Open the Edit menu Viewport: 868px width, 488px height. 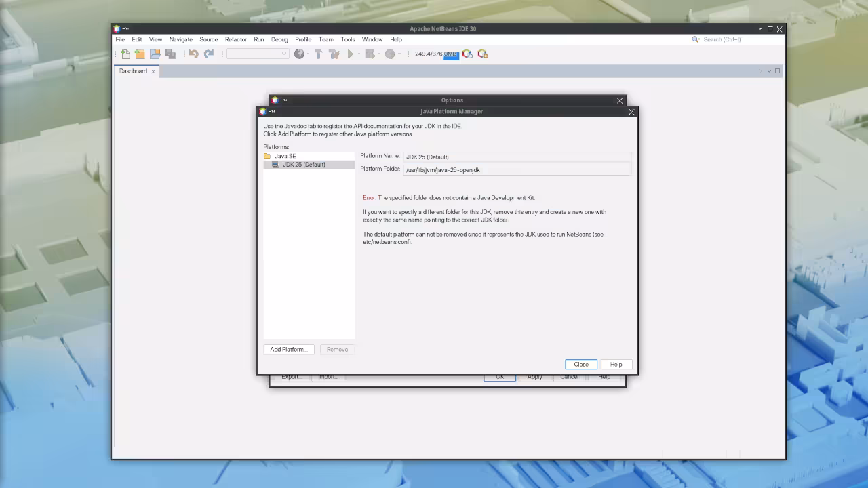137,39
